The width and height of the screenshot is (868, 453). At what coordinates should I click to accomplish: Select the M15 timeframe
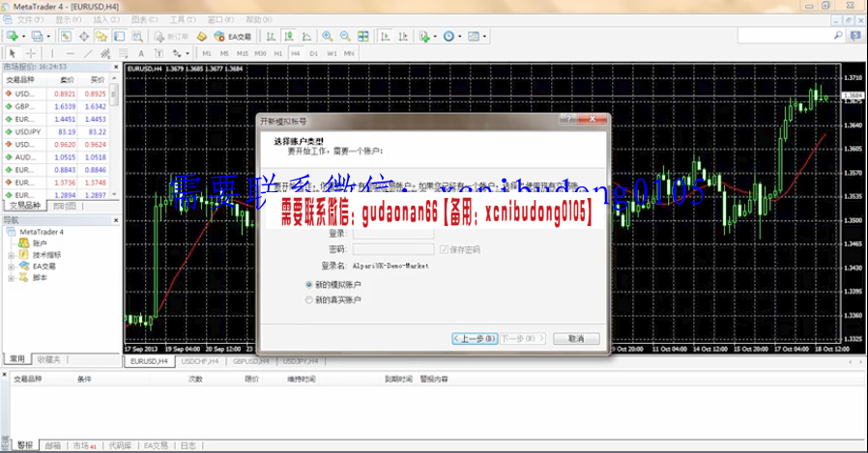coord(243,54)
